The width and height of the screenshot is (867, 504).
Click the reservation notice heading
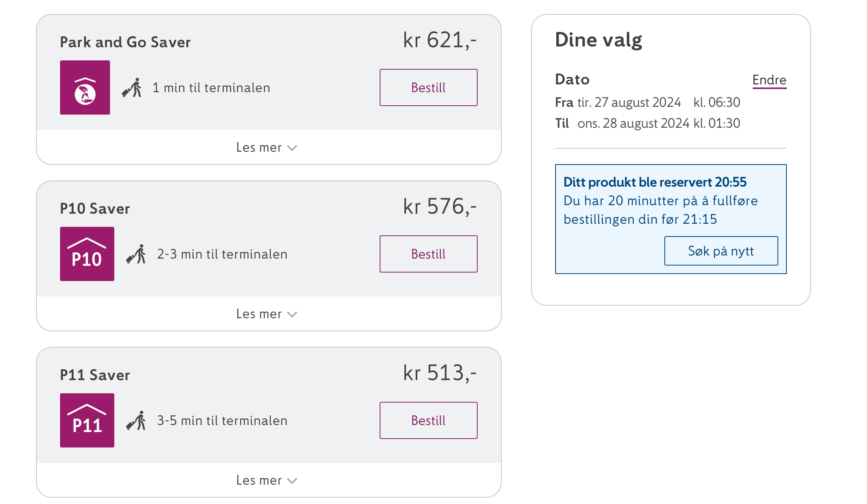[x=655, y=182]
